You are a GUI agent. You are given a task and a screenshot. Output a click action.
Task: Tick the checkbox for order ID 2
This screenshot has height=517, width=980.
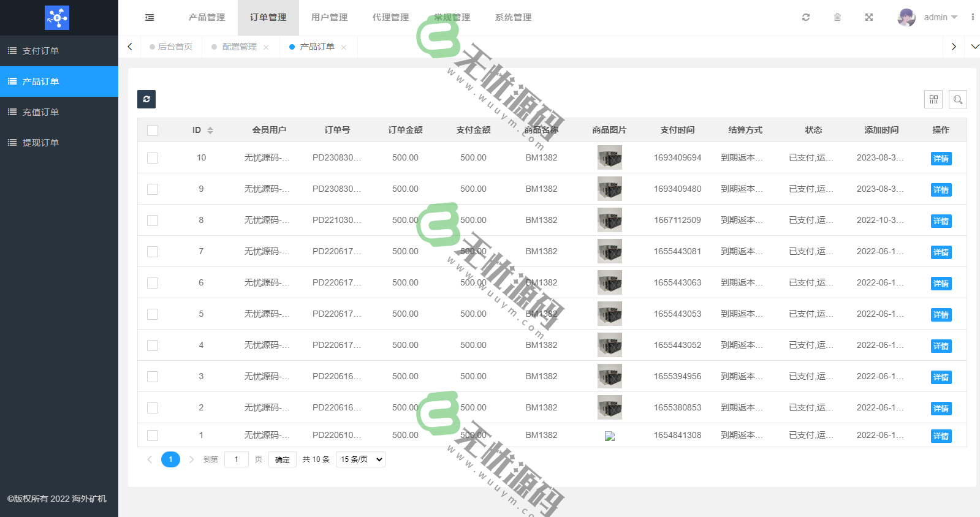pyautogui.click(x=153, y=408)
